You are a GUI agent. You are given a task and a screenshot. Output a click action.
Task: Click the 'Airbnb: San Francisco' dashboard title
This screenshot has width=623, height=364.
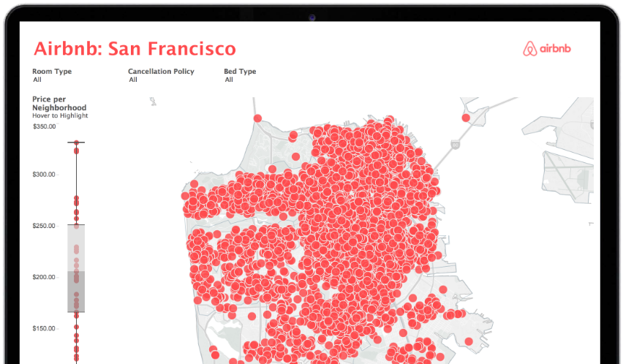click(135, 49)
